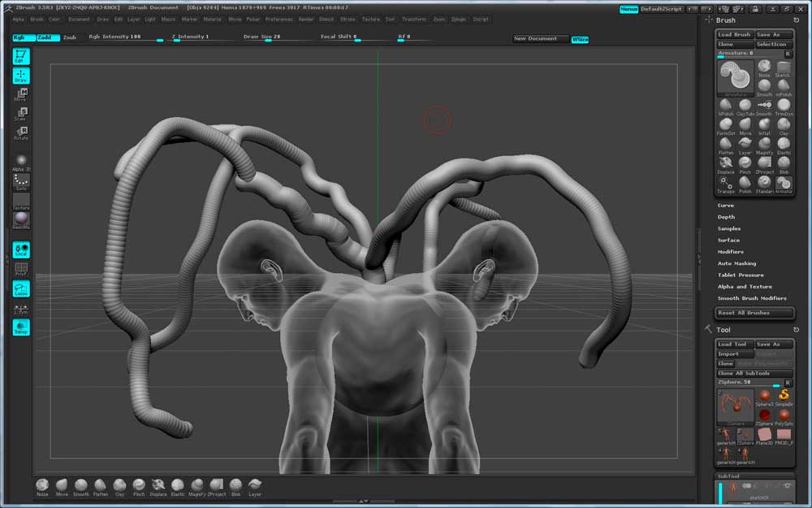This screenshot has height=508, width=812.
Task: Expand the Modifiers section
Action: (731, 251)
